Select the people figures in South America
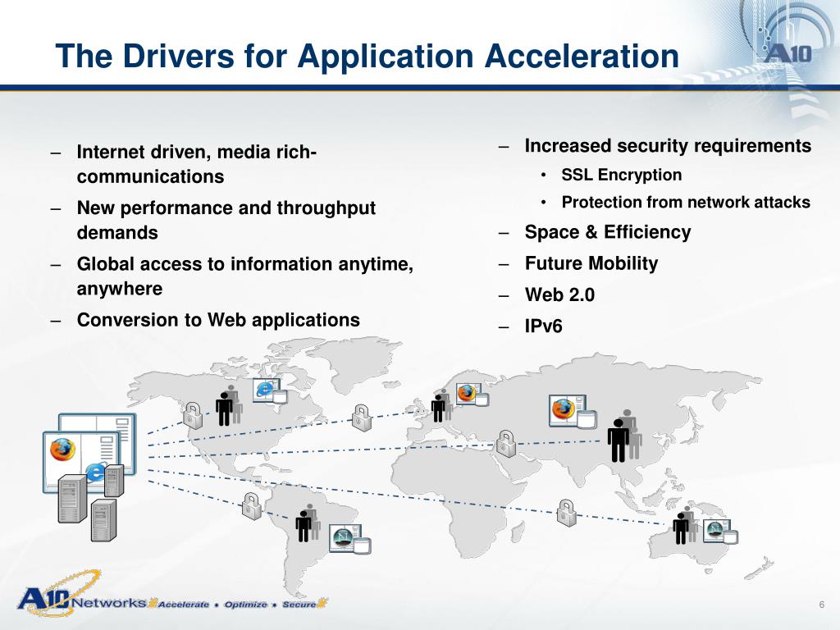The height and width of the screenshot is (630, 840). (308, 523)
